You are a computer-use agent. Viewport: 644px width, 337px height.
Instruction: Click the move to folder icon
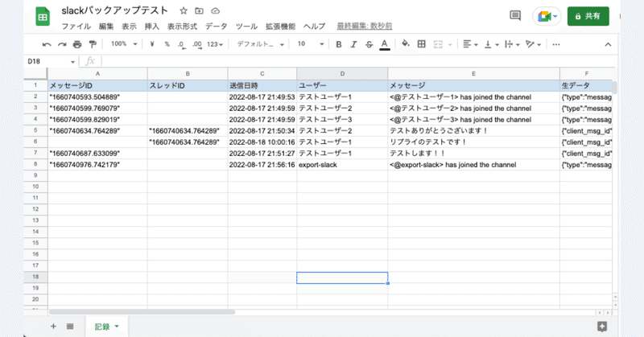pos(199,11)
